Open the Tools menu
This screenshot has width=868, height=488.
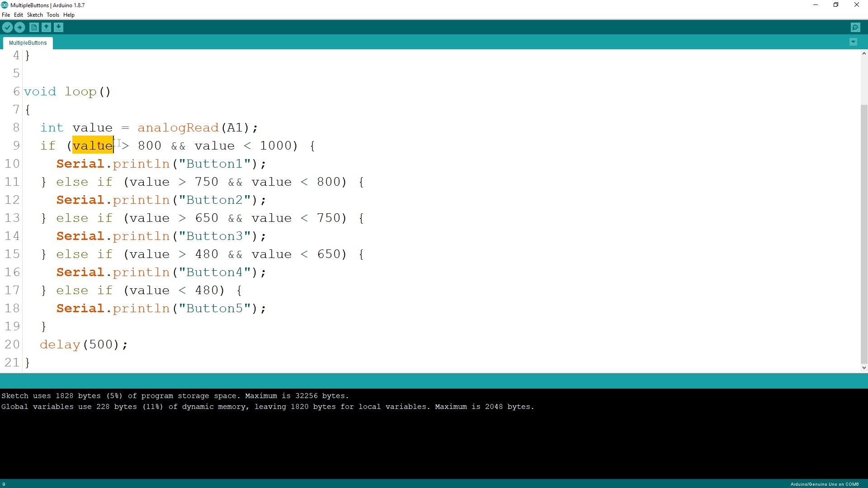tap(52, 15)
